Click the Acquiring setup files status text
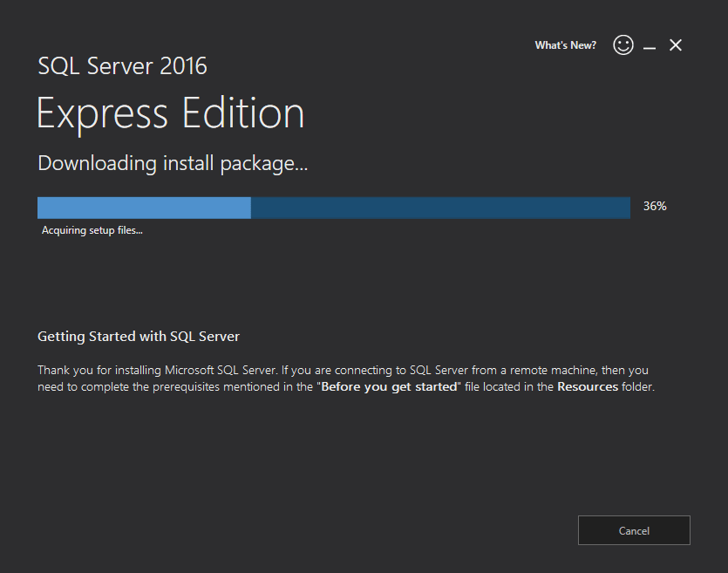Viewport: 728px width, 573px height. [92, 230]
